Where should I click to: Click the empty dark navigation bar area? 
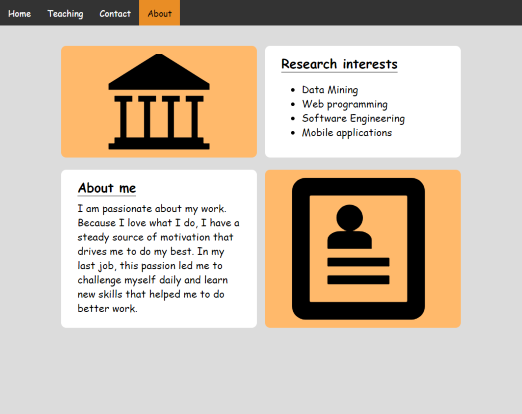coord(351,13)
